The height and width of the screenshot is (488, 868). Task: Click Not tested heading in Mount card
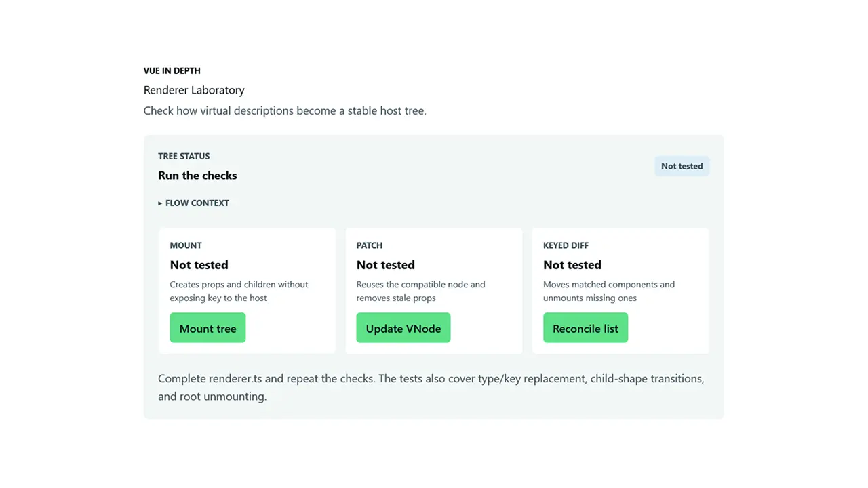click(199, 265)
